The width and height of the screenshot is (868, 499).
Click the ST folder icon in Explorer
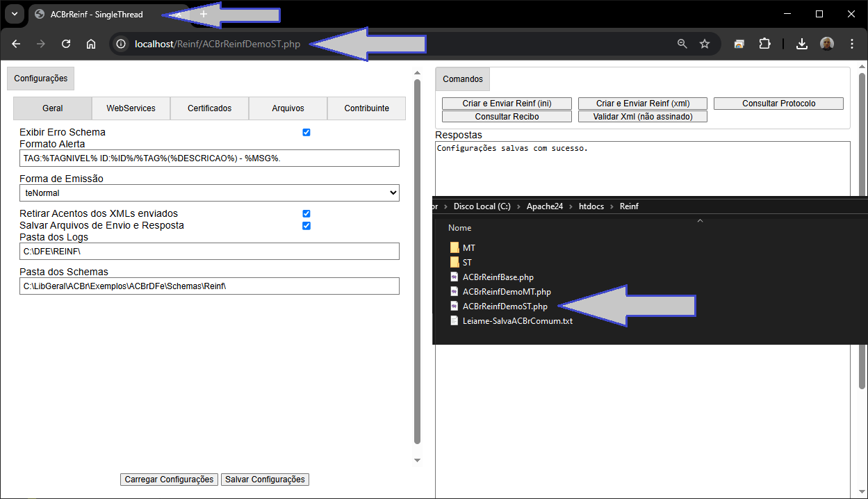[x=455, y=263]
